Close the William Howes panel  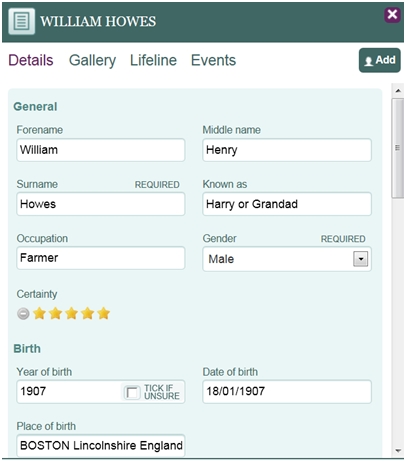coord(392,15)
